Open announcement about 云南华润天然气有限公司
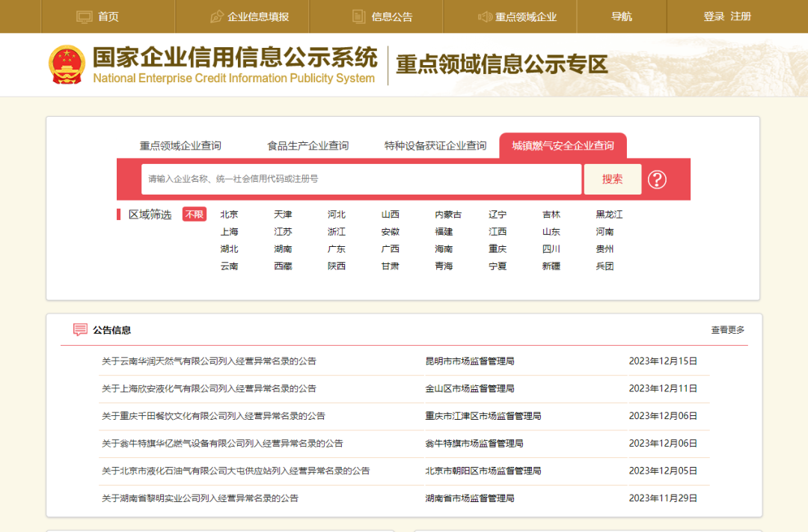The width and height of the screenshot is (808, 532). click(209, 361)
